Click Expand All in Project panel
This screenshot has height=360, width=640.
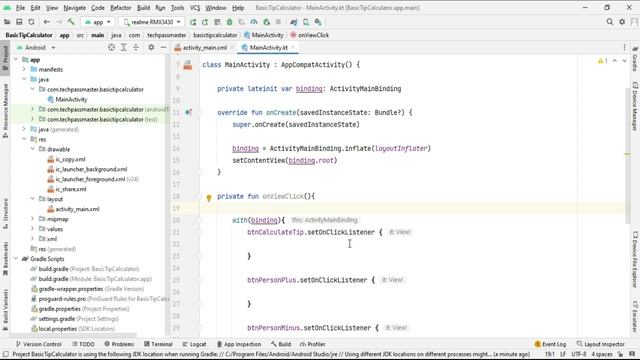pyautogui.click(x=124, y=48)
